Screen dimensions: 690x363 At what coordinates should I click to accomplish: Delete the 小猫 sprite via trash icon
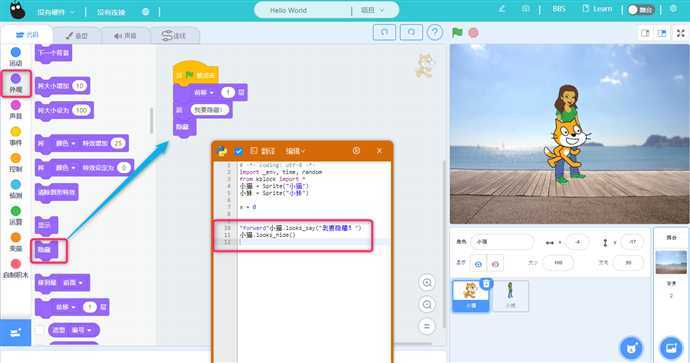click(x=486, y=284)
